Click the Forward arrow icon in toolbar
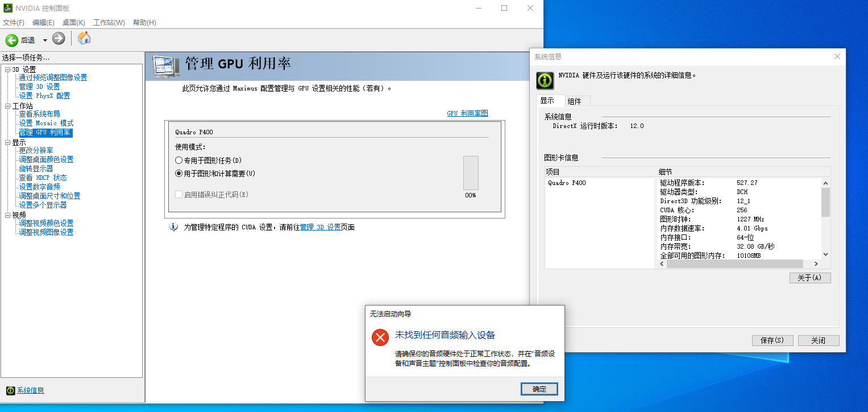Viewport: 868px width, 412px height. [59, 39]
